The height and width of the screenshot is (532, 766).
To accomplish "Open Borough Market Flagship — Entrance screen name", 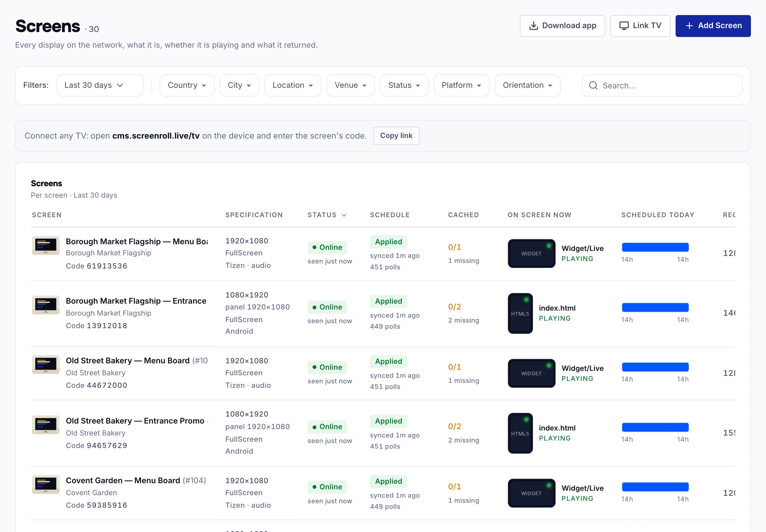I will pos(136,301).
